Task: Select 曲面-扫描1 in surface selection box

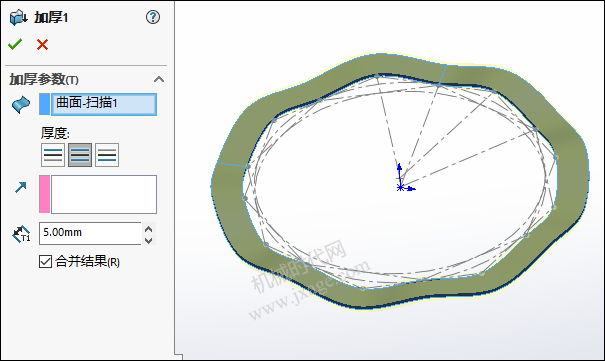Action: coord(104,104)
